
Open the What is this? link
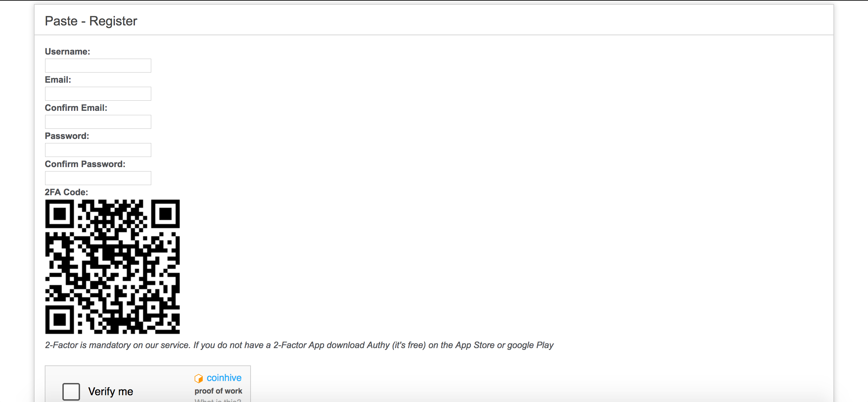click(218, 400)
